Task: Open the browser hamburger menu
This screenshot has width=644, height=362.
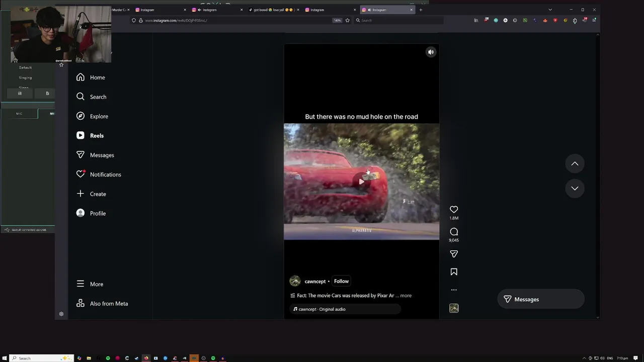Action: (x=594, y=20)
